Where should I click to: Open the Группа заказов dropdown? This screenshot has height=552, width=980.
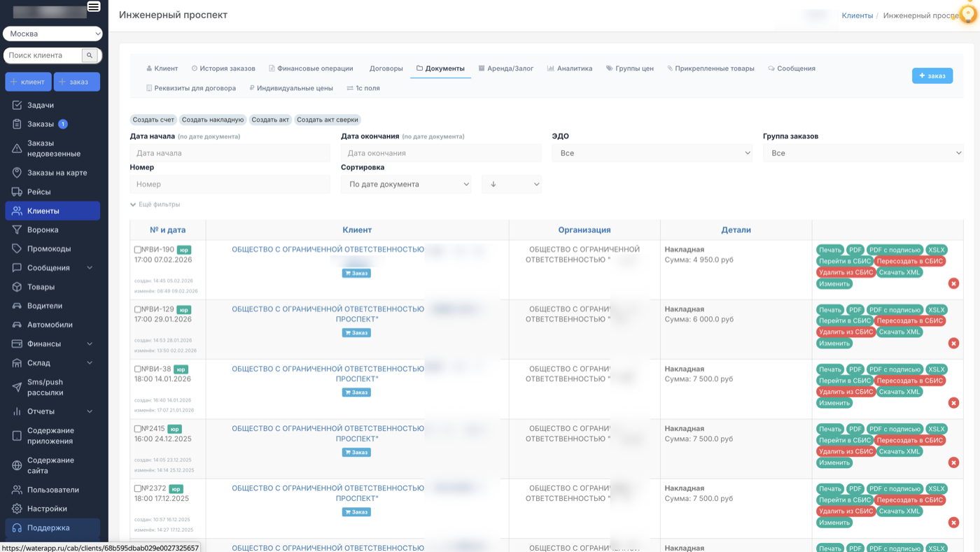pos(863,152)
